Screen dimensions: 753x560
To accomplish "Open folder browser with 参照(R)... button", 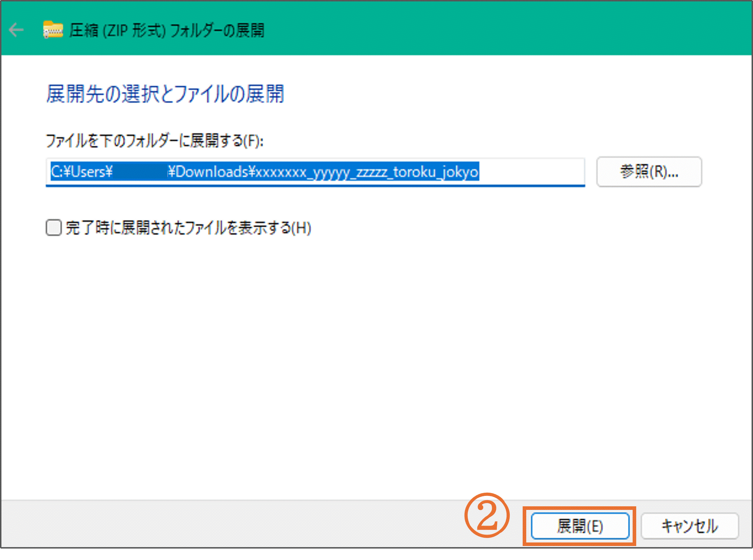I will tap(649, 172).
